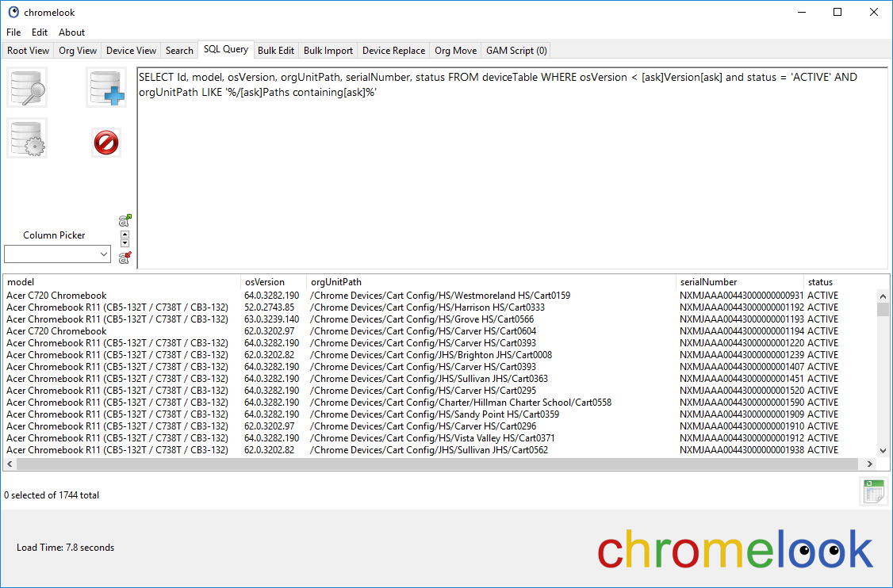Image resolution: width=893 pixels, height=588 pixels.
Task: Open the Edit menu
Action: (x=40, y=32)
